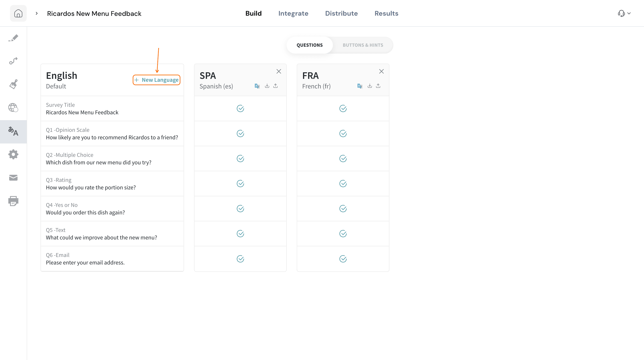
Task: Click the upload icon for French
Action: pyautogui.click(x=378, y=86)
